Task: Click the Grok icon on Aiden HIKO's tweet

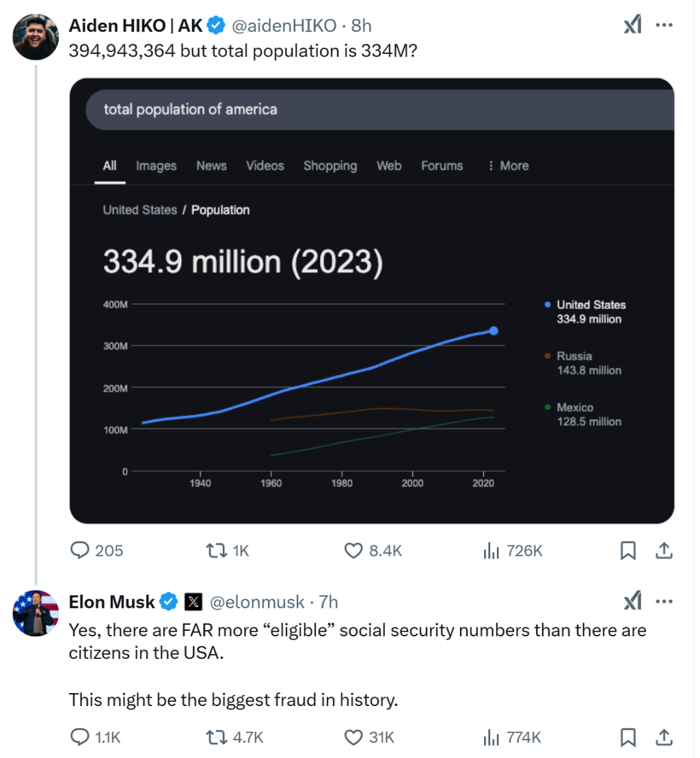Action: point(632,25)
